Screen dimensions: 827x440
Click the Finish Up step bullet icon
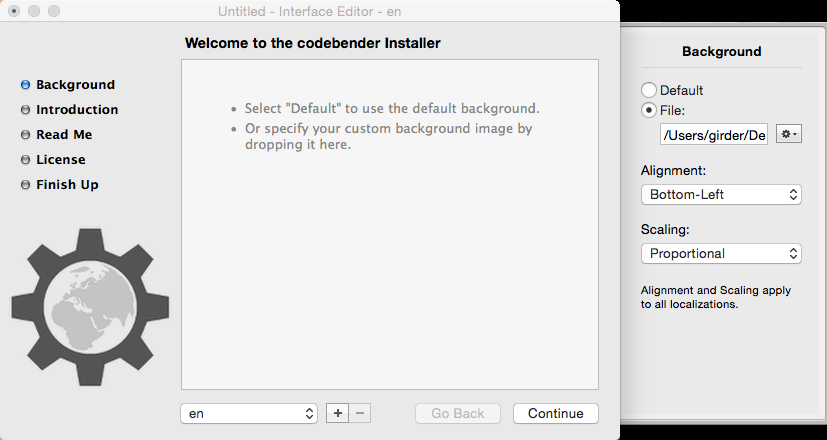25,185
